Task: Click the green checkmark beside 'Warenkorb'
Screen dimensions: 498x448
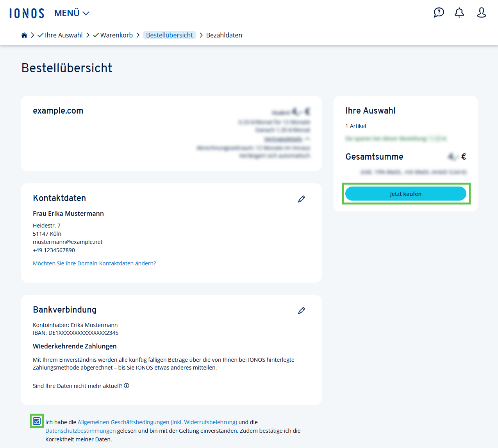Action: [x=96, y=35]
